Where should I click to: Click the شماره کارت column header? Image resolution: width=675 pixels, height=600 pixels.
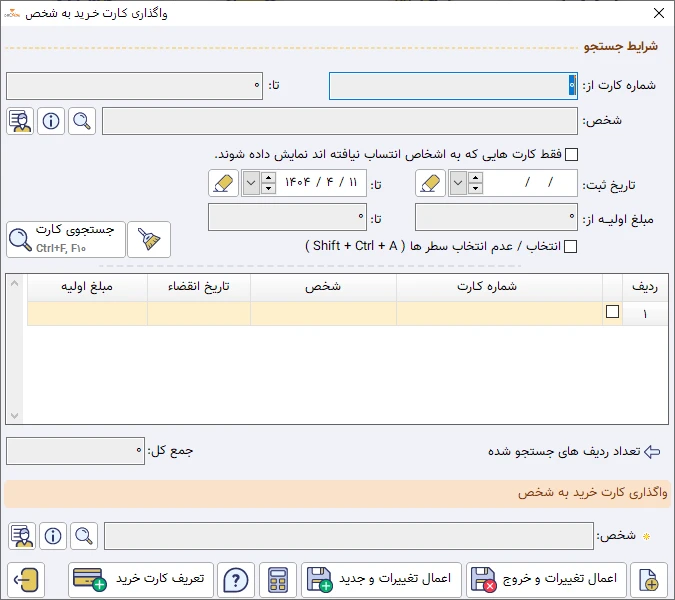[x=499, y=287]
